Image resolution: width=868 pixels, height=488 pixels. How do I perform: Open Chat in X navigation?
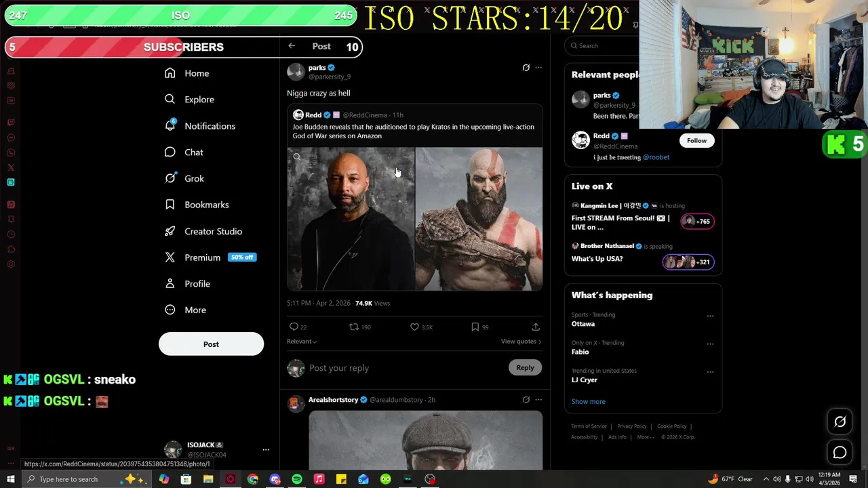184,152
